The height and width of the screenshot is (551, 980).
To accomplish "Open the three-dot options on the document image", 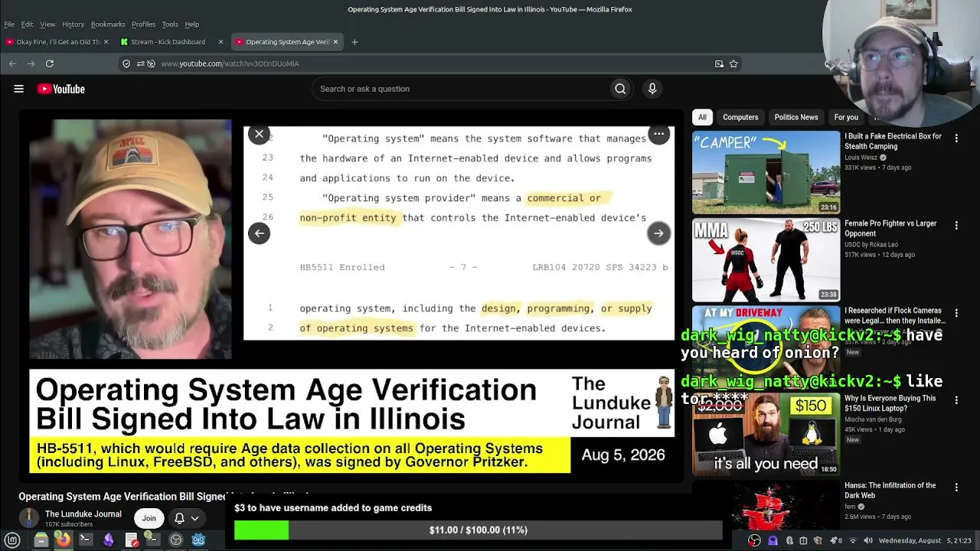I will click(658, 134).
